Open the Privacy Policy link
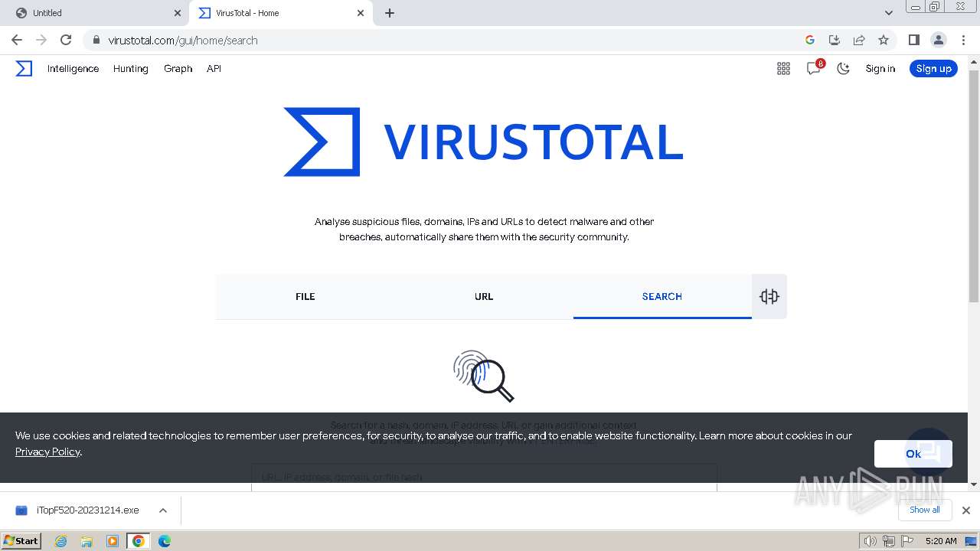 pos(47,452)
